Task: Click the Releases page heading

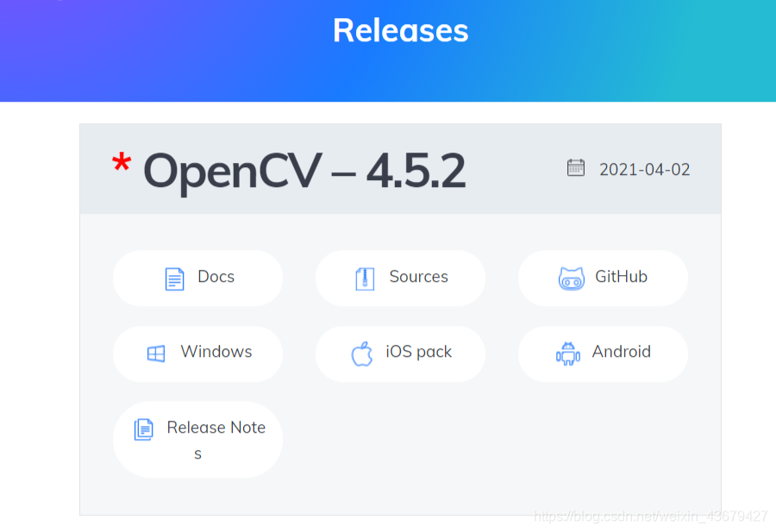Action: 400,30
